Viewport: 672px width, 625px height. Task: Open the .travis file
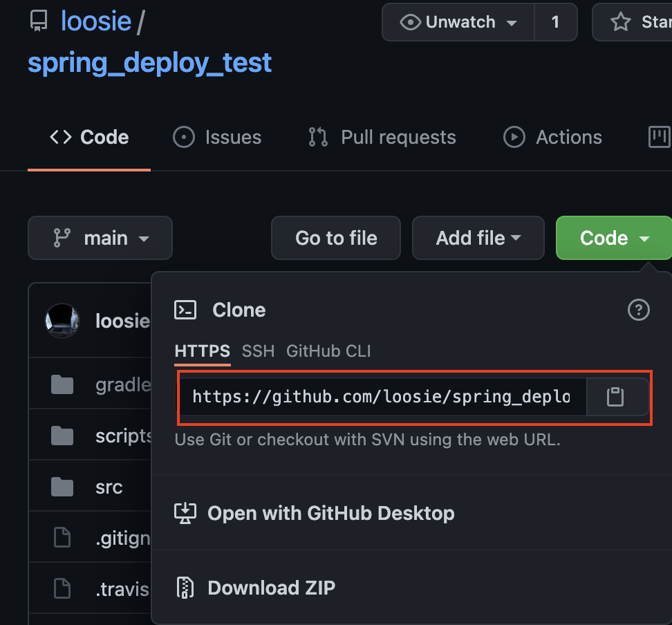click(x=122, y=589)
